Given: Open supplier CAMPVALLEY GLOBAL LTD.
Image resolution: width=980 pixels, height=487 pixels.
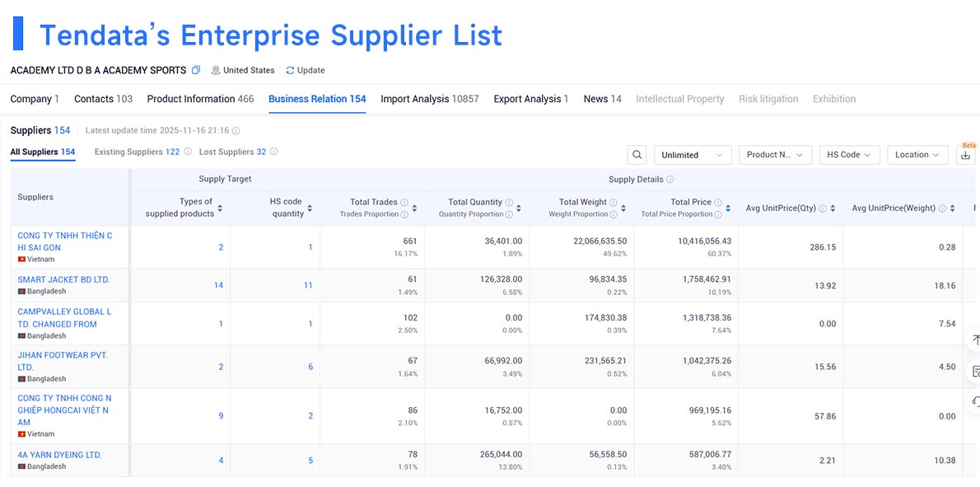Looking at the screenshot, I should pyautogui.click(x=64, y=317).
